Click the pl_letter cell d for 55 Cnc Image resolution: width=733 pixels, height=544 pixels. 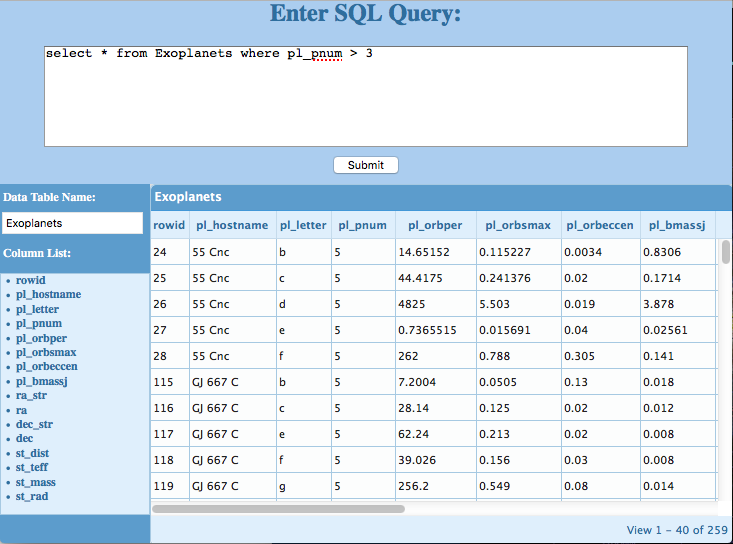tap(304, 304)
